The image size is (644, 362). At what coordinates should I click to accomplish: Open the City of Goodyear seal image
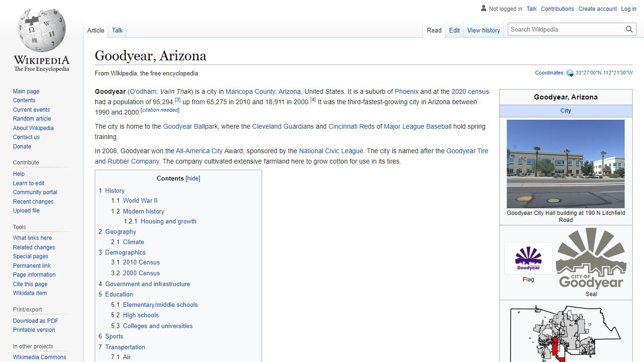(591, 258)
